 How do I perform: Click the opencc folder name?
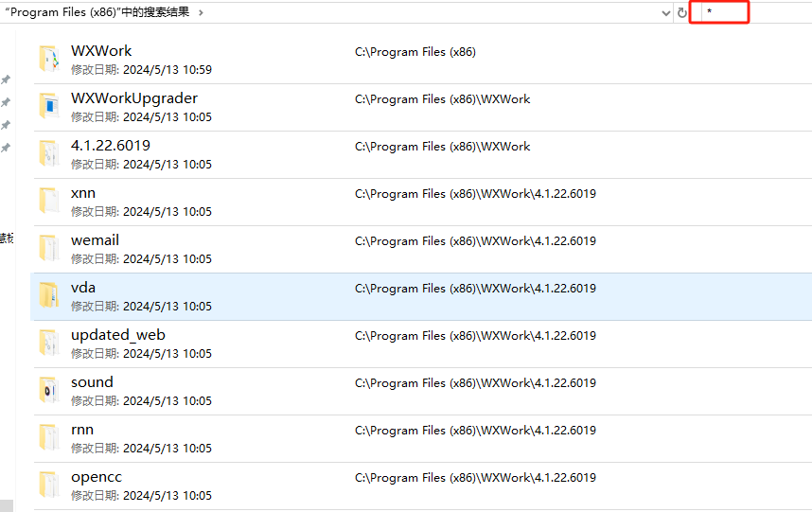(x=97, y=477)
